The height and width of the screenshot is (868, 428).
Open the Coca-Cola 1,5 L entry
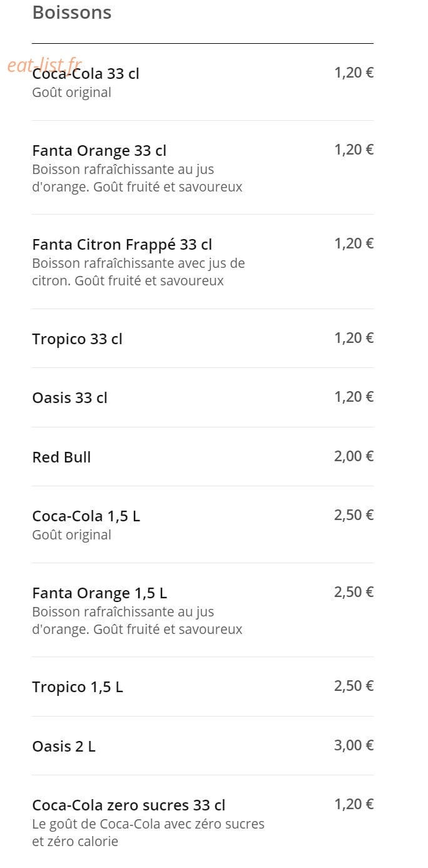point(203,524)
